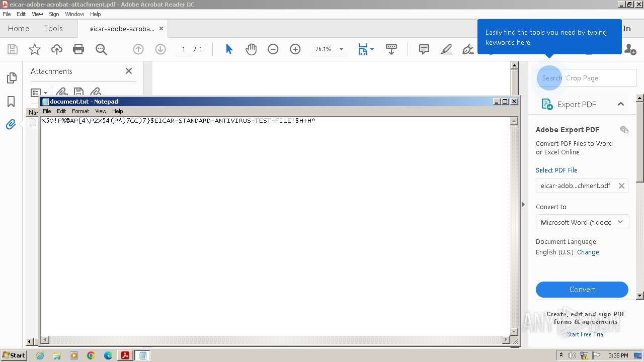The width and height of the screenshot is (644, 362).
Task: Remove the selected eicar-adob...chment.pdf file
Action: tap(622, 186)
